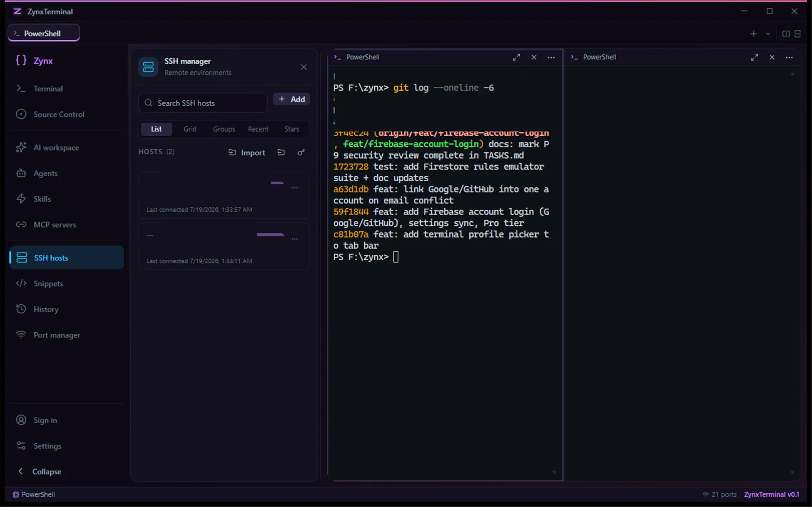Click scroll-up arrow in right terminal pane
The image size is (812, 507).
(x=793, y=74)
